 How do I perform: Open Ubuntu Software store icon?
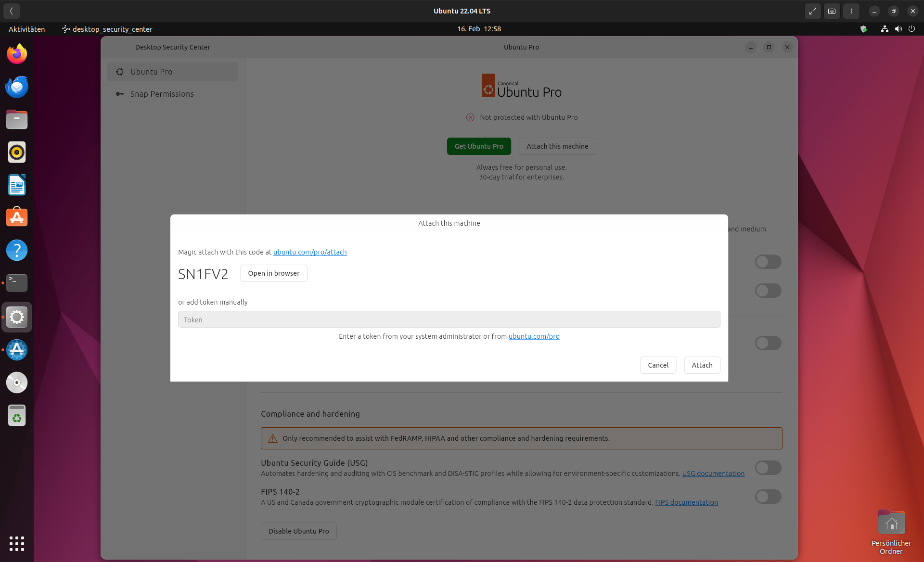(x=17, y=217)
